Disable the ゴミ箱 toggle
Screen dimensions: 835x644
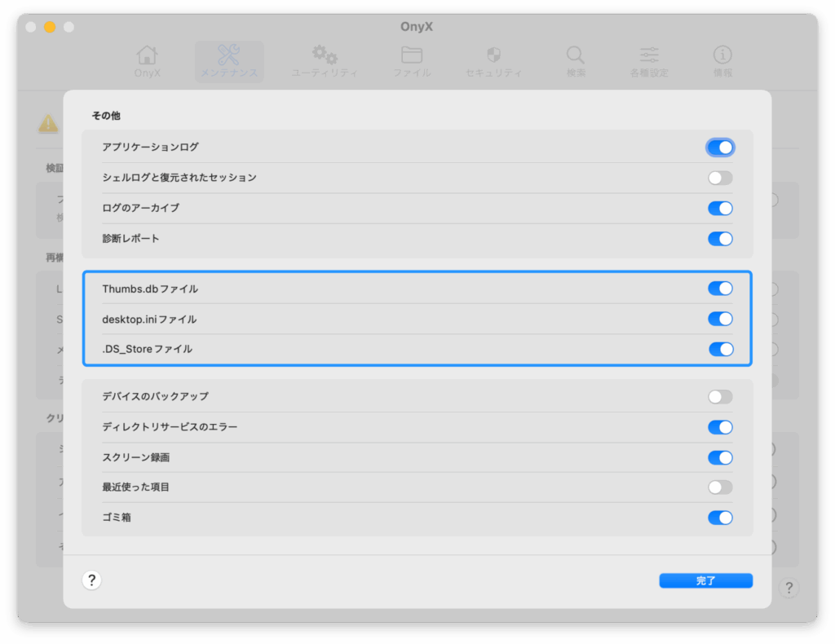point(720,518)
